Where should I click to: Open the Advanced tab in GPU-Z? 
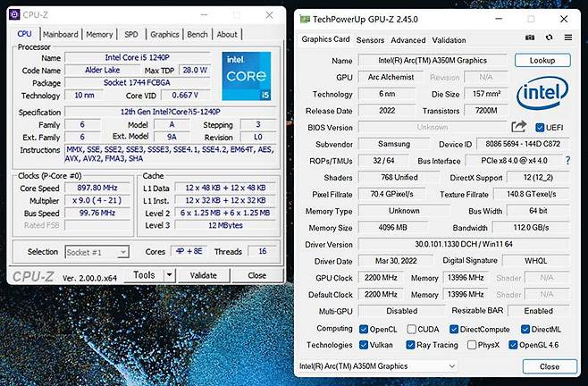(408, 40)
